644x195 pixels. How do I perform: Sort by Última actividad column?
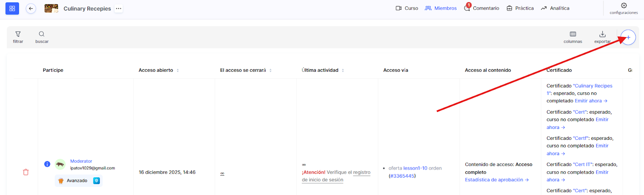(x=343, y=70)
